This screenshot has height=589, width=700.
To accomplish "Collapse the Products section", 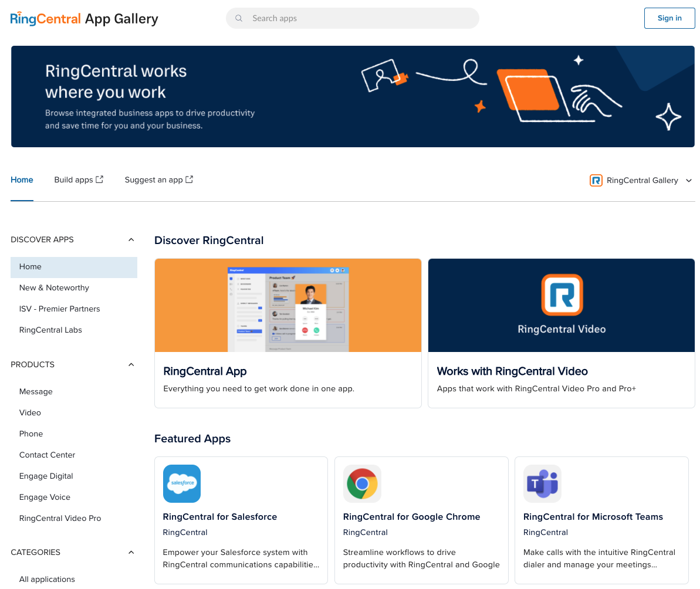I will (131, 364).
